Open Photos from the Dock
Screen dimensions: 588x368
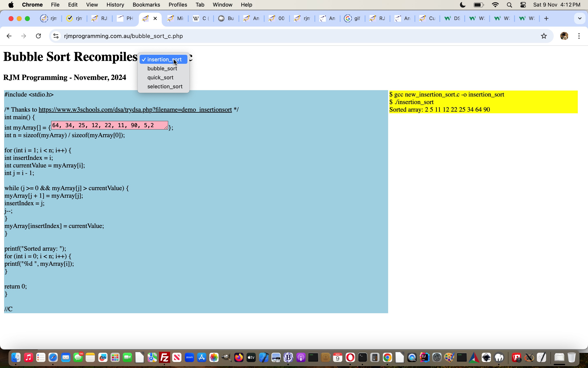tap(214, 358)
